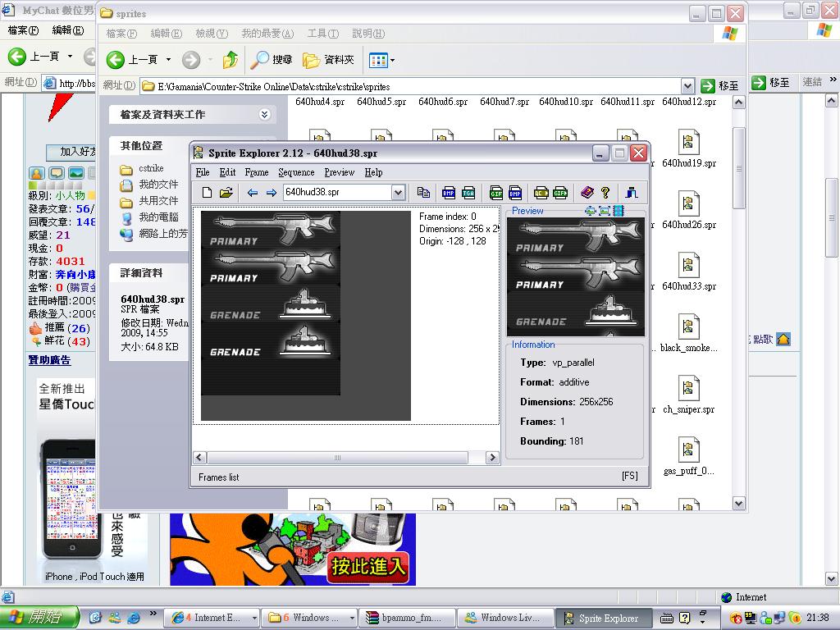Select the file 640hud19.spr
Image resolution: width=840 pixels, height=630 pixels.
[x=688, y=149]
